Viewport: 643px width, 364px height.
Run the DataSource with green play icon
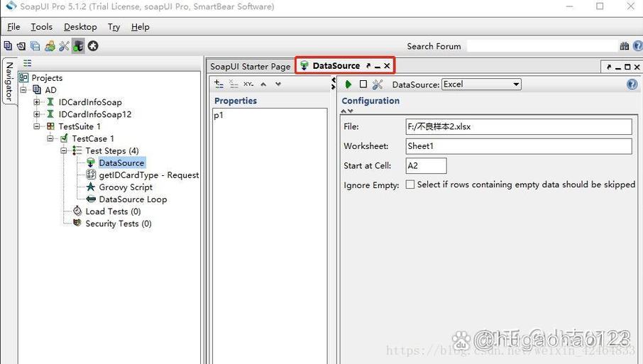coord(348,84)
